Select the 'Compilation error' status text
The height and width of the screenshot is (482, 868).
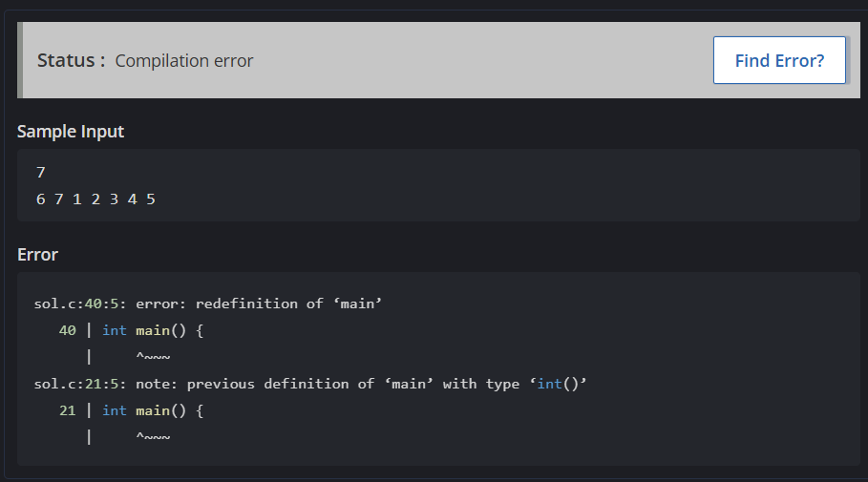point(183,61)
